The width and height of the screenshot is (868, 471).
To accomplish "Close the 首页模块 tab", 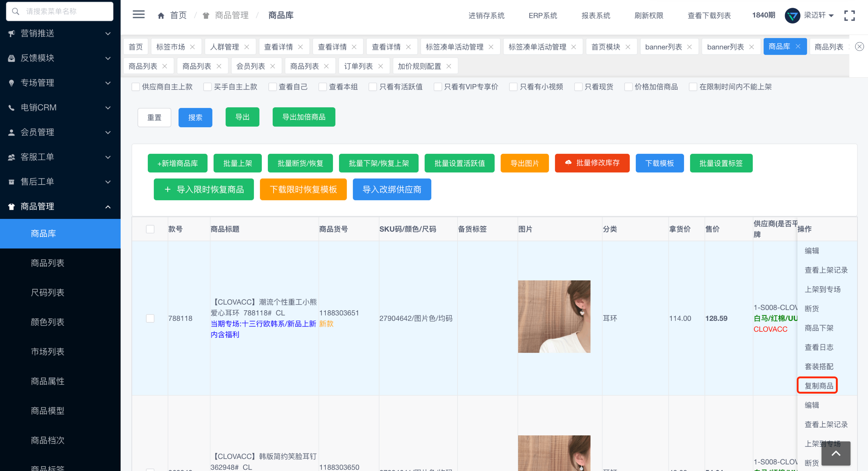I will 628,47.
